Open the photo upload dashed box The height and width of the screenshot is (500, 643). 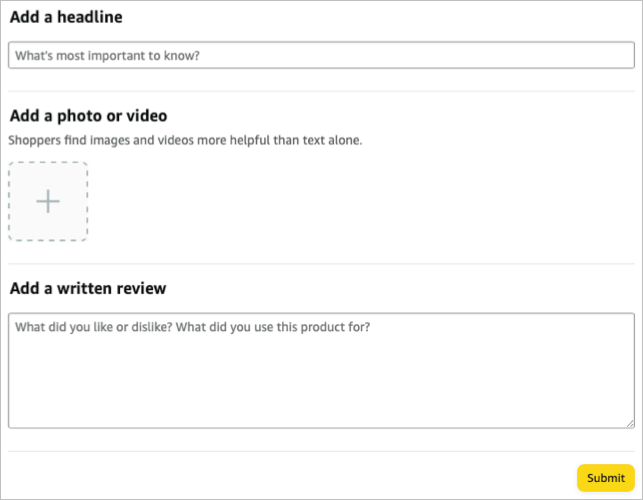point(48,201)
